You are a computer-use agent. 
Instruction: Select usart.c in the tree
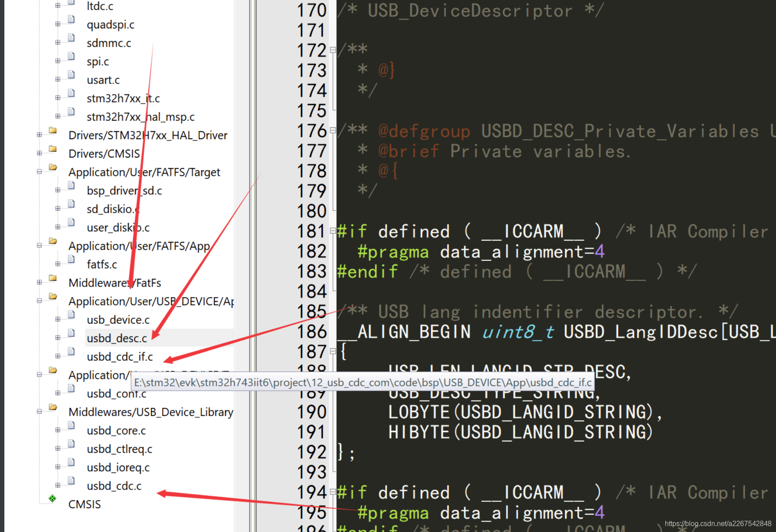click(103, 80)
